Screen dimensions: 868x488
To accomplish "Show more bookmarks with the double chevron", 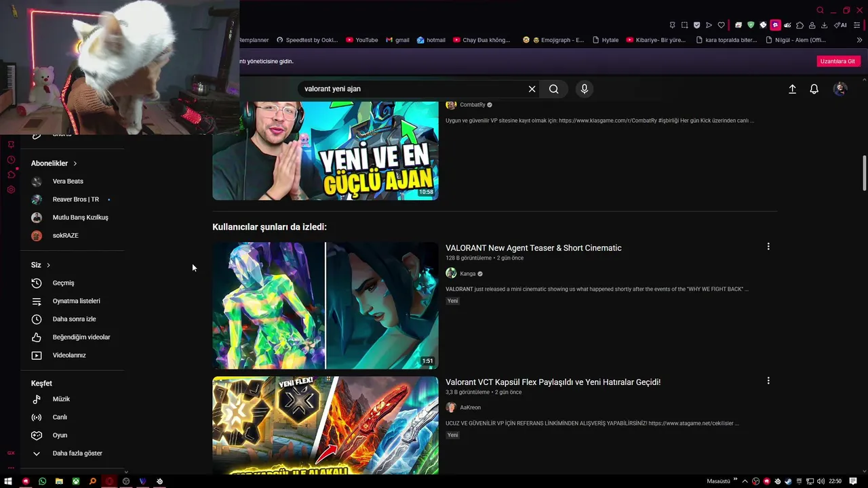I will pos(860,40).
